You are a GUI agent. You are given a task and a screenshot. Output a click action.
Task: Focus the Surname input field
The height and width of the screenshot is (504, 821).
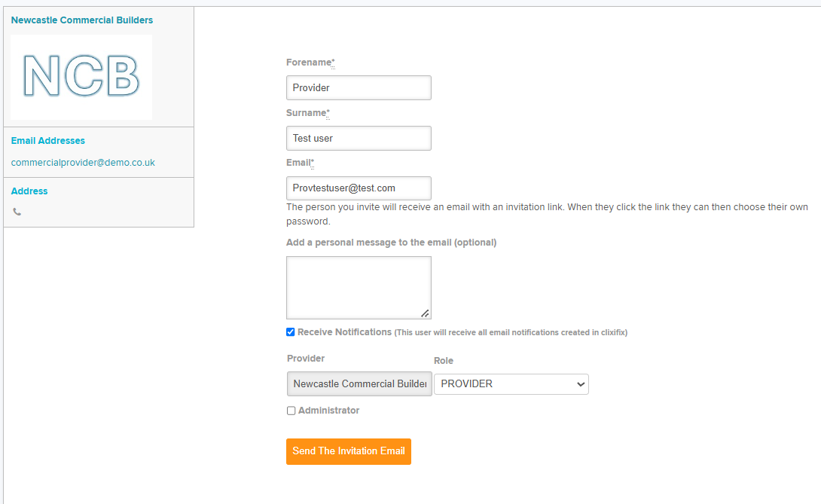click(x=359, y=139)
